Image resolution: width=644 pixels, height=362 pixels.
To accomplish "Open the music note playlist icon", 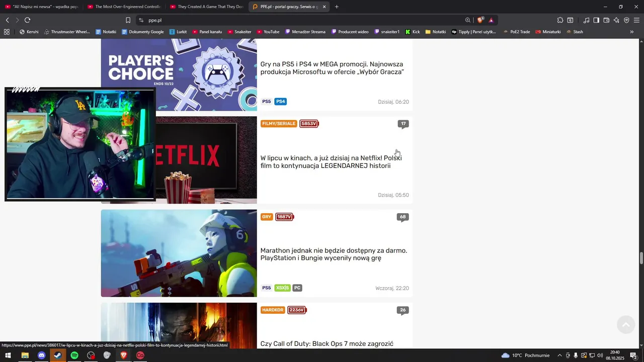I will point(586,20).
